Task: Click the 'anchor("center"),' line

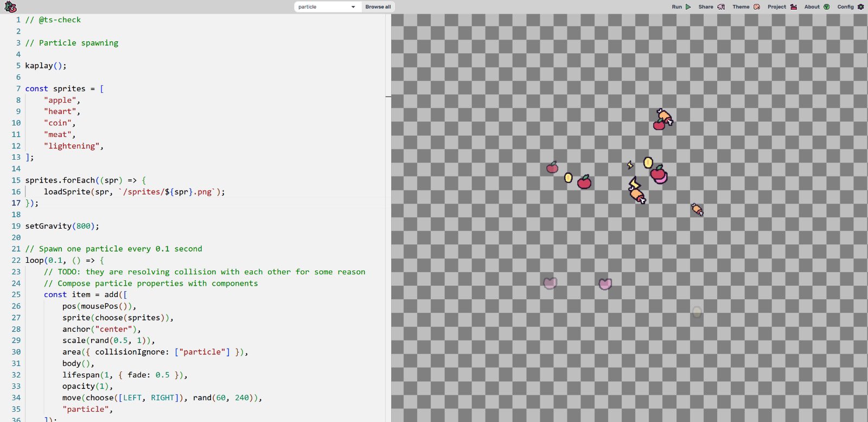Action: [101, 329]
